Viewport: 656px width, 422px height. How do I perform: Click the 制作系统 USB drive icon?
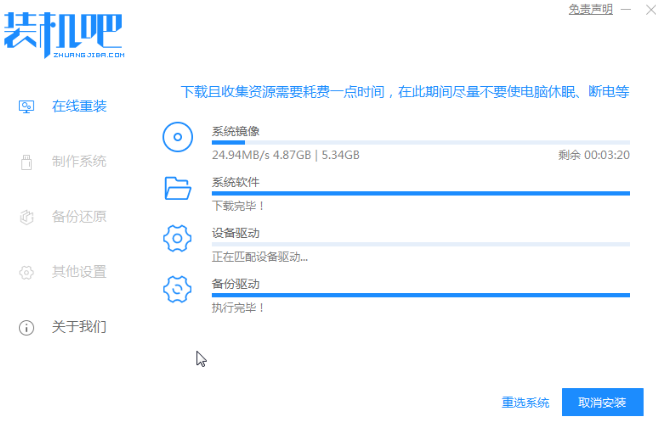pos(27,162)
